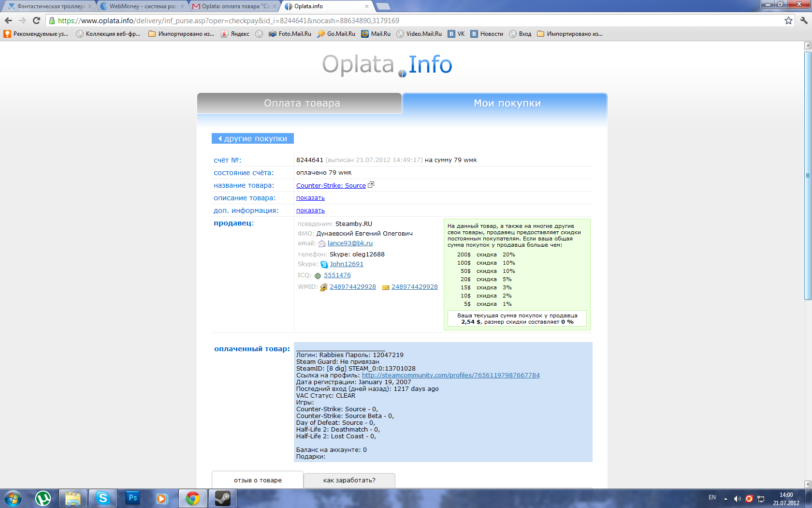Viewport: 812px width, 508px height.
Task: Open the Мои покупки tab
Action: pos(505,103)
